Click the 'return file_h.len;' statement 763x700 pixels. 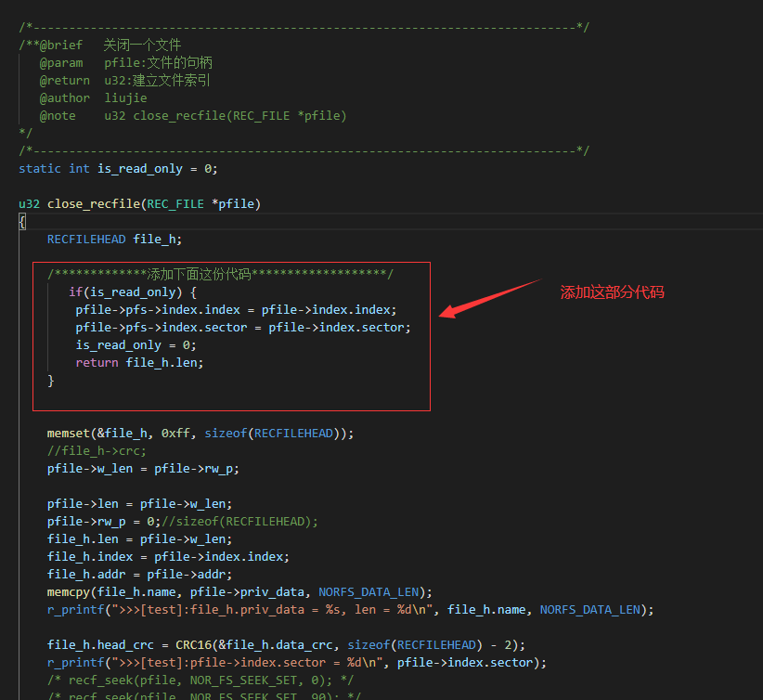(139, 363)
